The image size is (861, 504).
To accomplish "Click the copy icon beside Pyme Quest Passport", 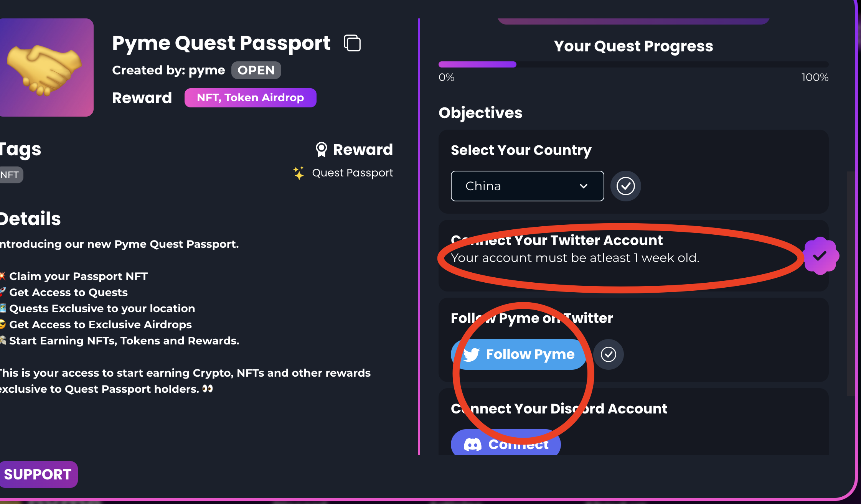I will (352, 43).
